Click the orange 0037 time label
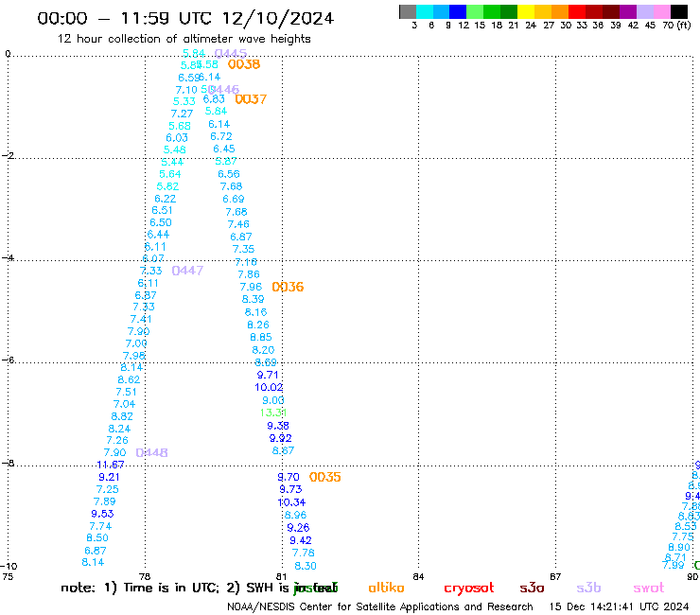Screen dimensions: 700x615 (x=251, y=99)
